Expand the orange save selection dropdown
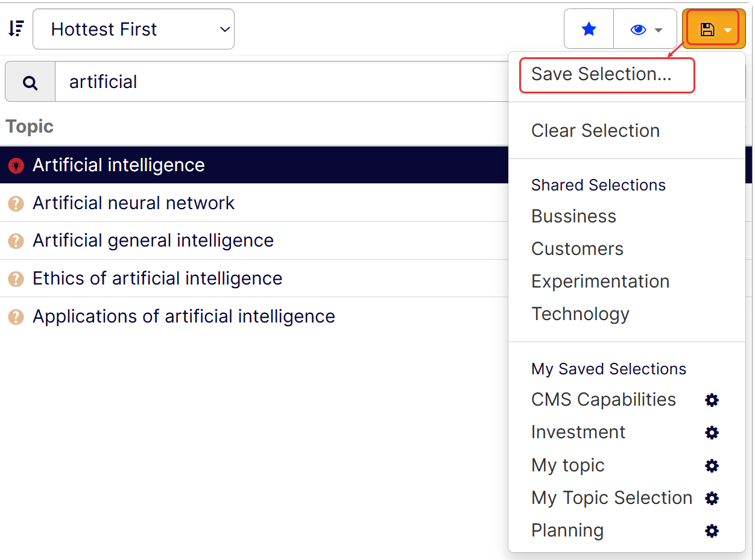The width and height of the screenshot is (755, 560). pos(714,29)
